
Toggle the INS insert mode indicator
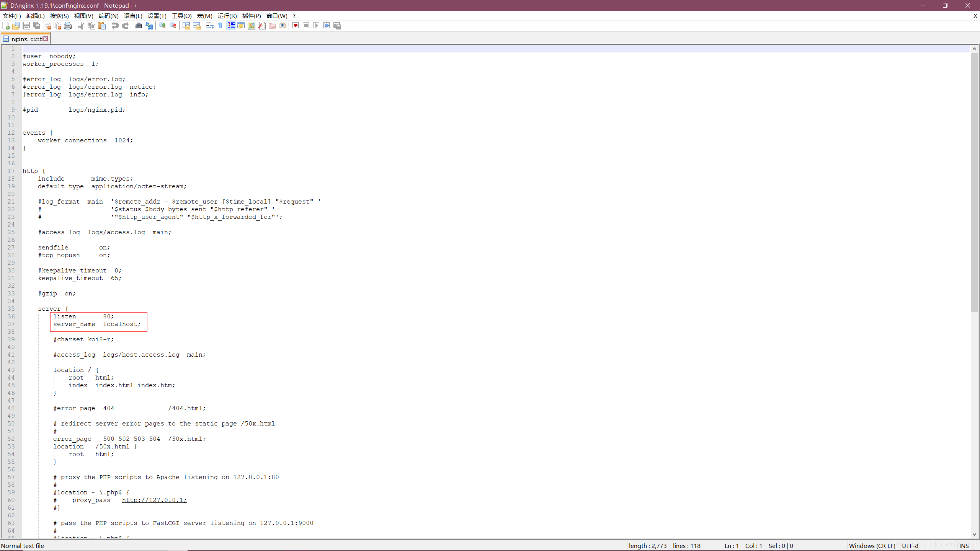click(x=964, y=546)
